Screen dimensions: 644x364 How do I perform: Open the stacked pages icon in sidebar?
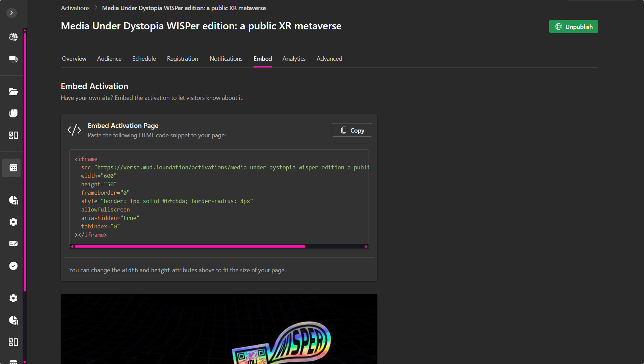[x=13, y=113]
